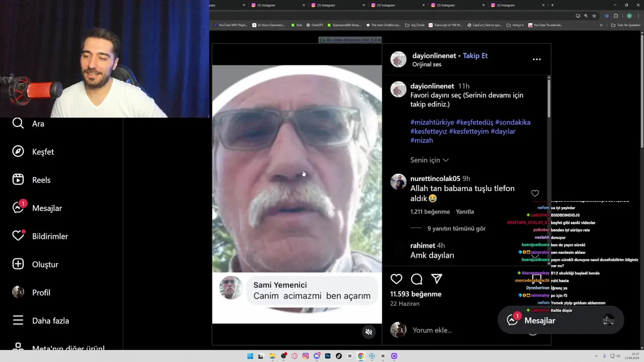Open Orijinal ses audio link
The width and height of the screenshot is (644, 362).
coord(427,64)
